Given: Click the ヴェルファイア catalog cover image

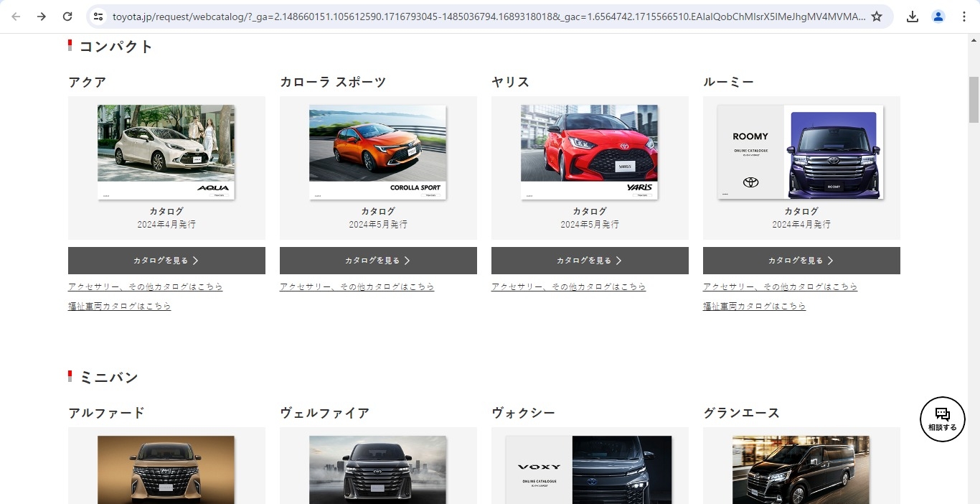Looking at the screenshot, I should coord(378,470).
